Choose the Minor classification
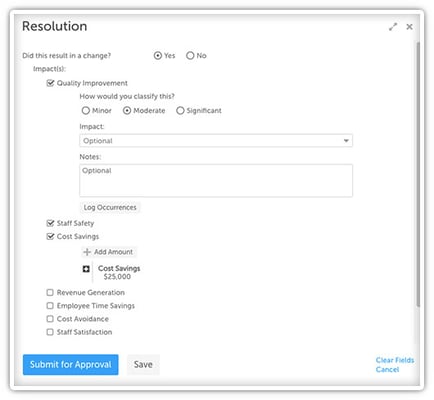The width and height of the screenshot is (434, 400). 86,111
